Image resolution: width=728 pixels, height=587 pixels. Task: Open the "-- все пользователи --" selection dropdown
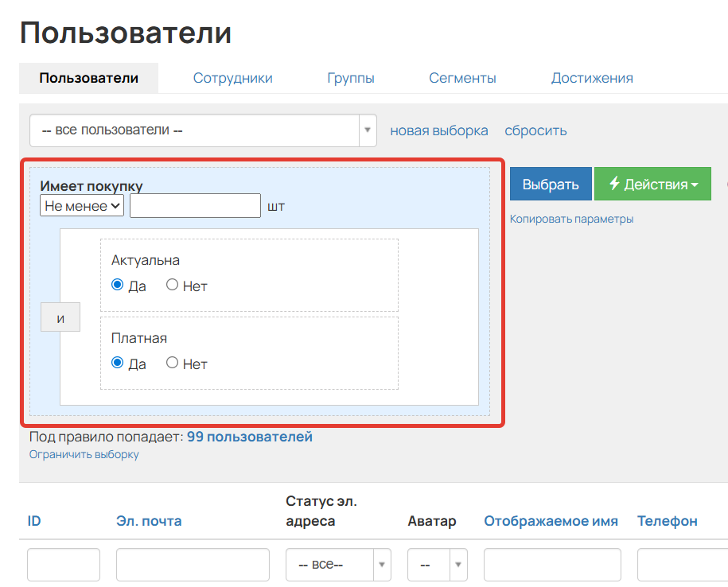pyautogui.click(x=366, y=130)
